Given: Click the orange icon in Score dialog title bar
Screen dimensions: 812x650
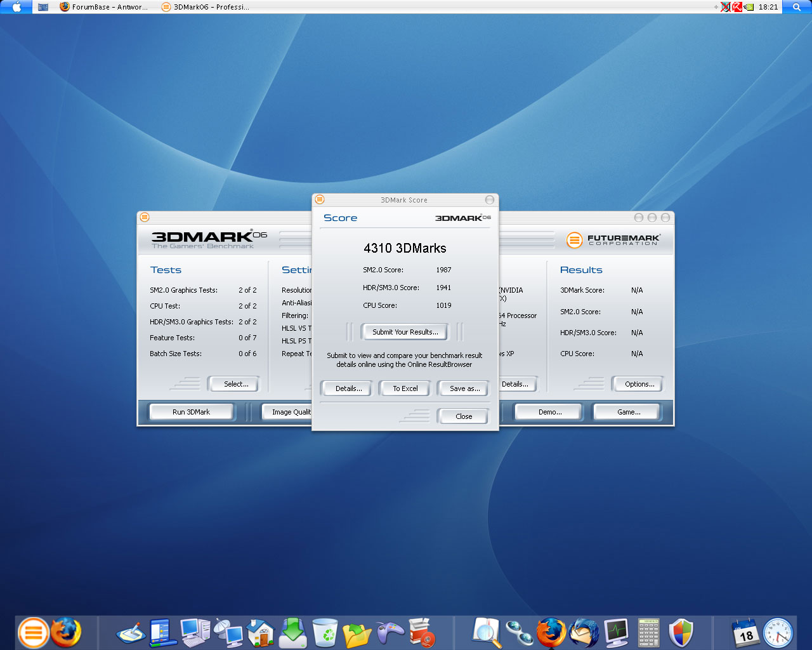Looking at the screenshot, I should (x=320, y=199).
